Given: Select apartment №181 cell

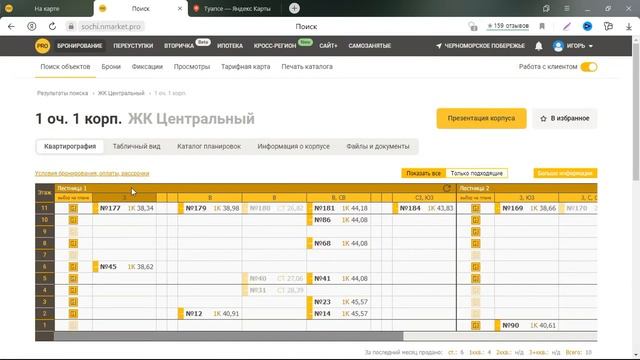Looking at the screenshot, I should pos(339,208).
